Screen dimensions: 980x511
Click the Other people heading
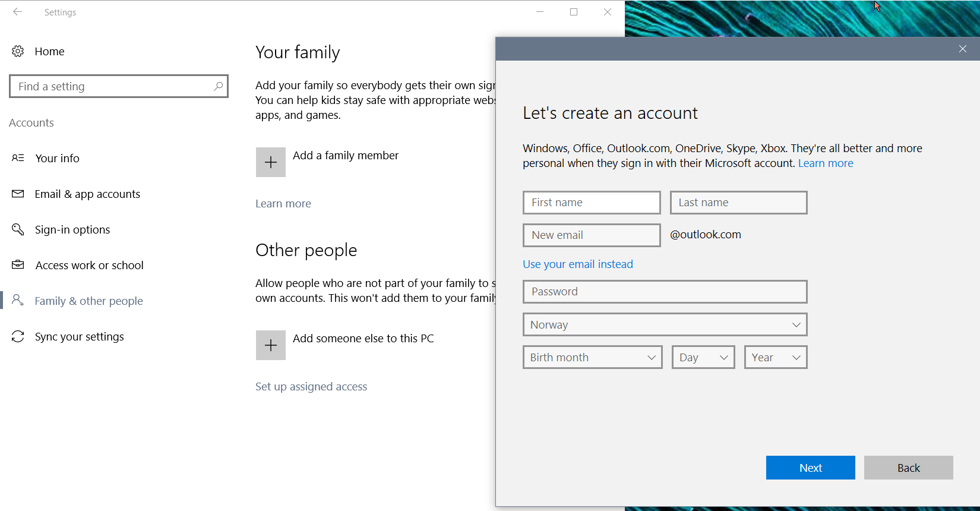(x=306, y=250)
